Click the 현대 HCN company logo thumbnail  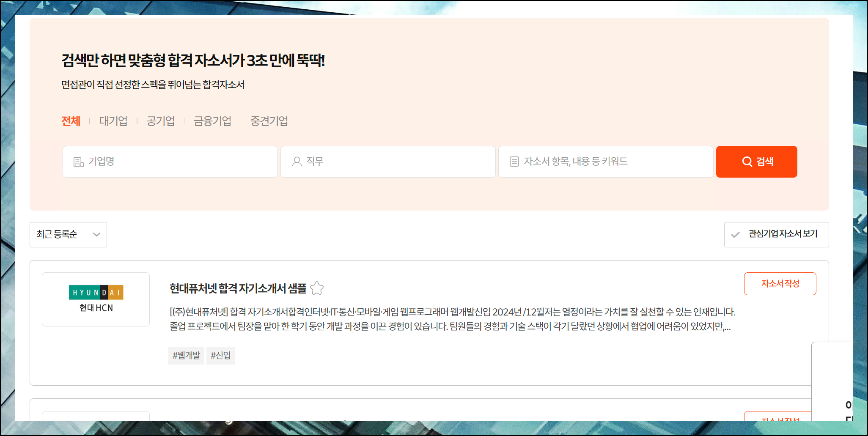click(x=96, y=299)
